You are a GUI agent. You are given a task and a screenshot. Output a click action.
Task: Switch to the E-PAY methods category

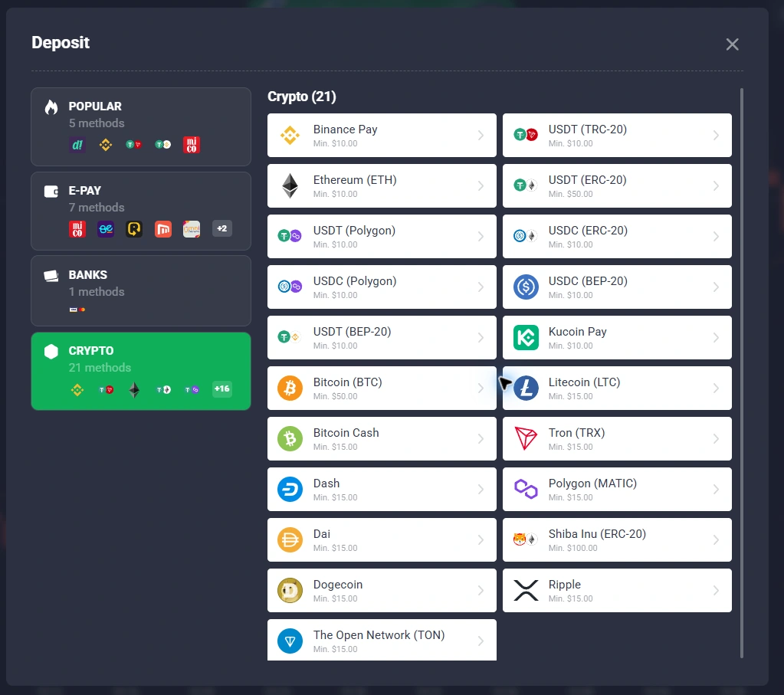141,211
